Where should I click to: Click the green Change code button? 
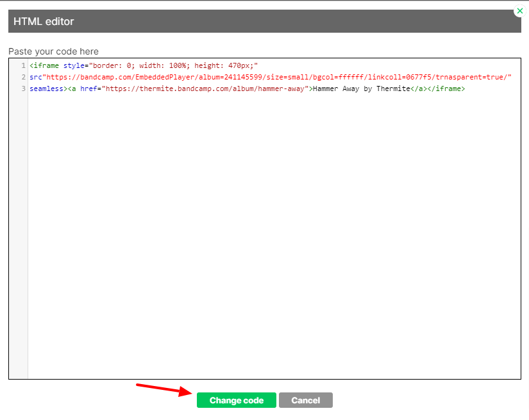[x=236, y=400]
